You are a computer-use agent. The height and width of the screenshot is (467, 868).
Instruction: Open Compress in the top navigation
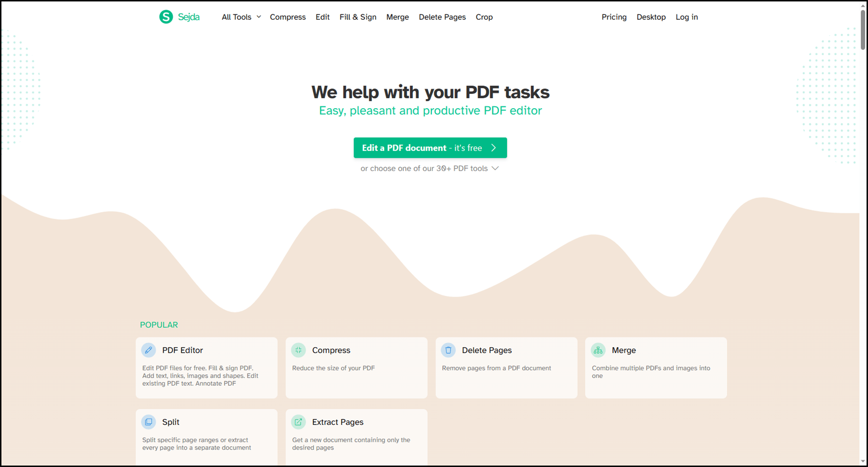point(288,17)
